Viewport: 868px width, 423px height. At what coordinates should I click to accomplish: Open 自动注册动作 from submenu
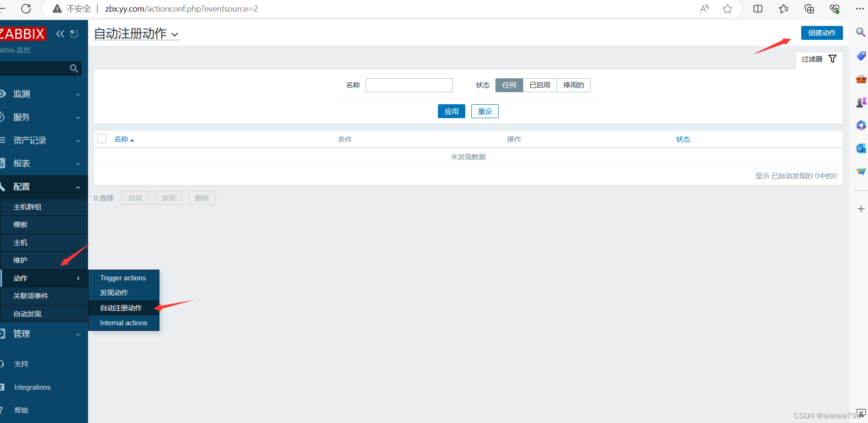[123, 308]
